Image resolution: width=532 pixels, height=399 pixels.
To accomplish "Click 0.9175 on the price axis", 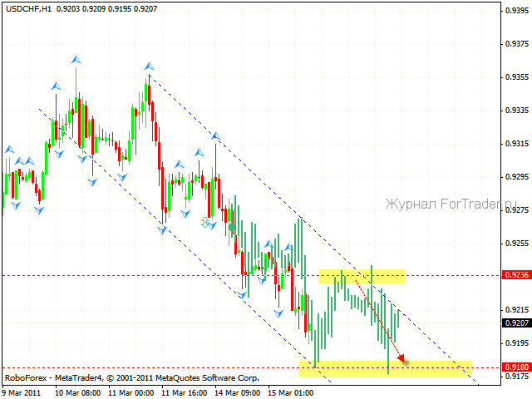I will pyautogui.click(x=517, y=377).
